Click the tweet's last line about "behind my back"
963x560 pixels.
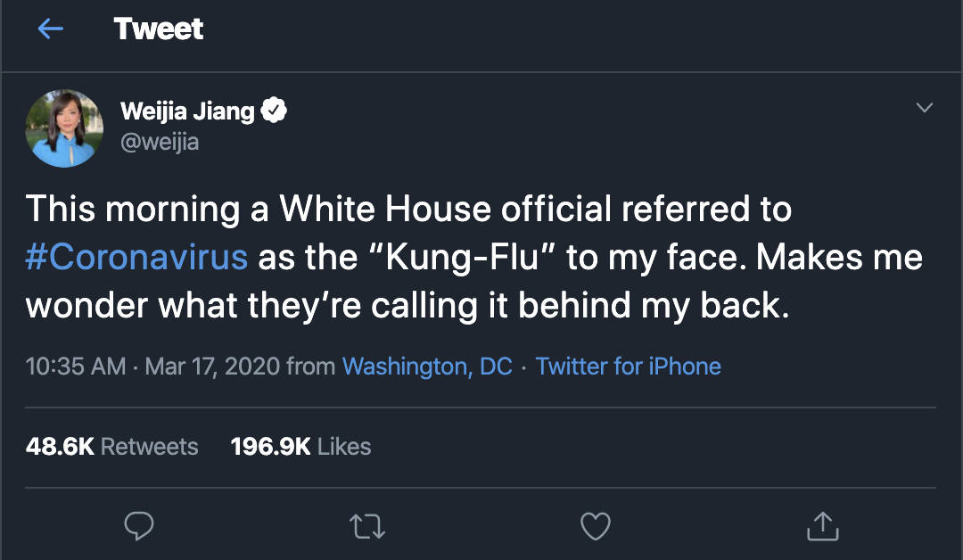pos(407,305)
